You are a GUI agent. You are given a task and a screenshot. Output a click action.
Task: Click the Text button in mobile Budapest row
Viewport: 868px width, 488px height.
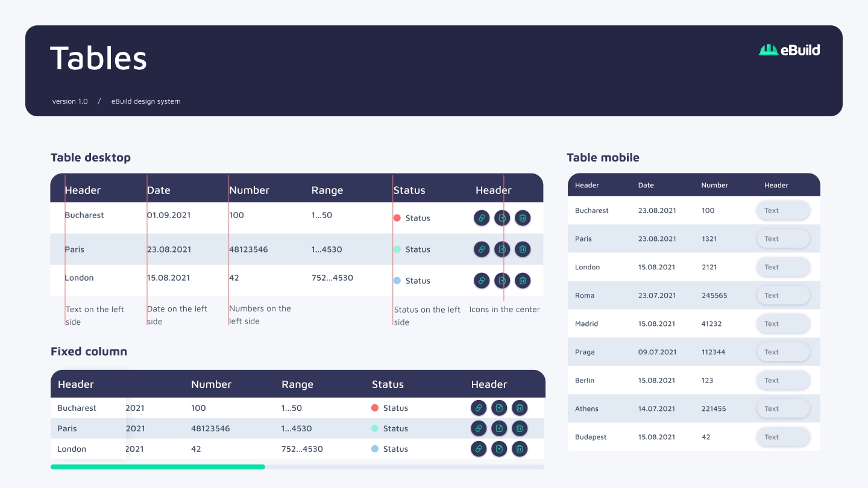coord(783,437)
